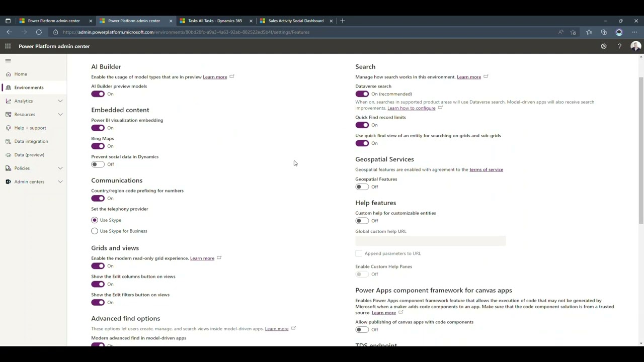
Task: Click the browser address bar URL
Action: (x=186, y=32)
